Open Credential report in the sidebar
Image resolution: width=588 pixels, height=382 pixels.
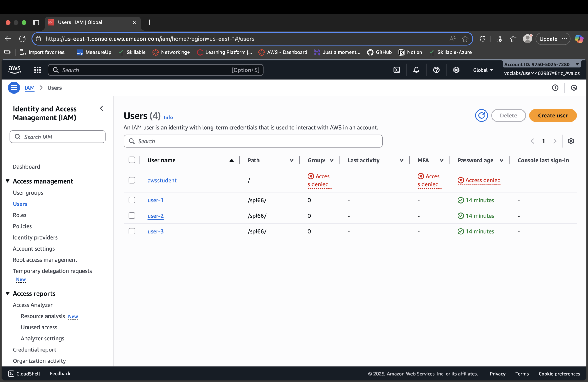pos(34,349)
